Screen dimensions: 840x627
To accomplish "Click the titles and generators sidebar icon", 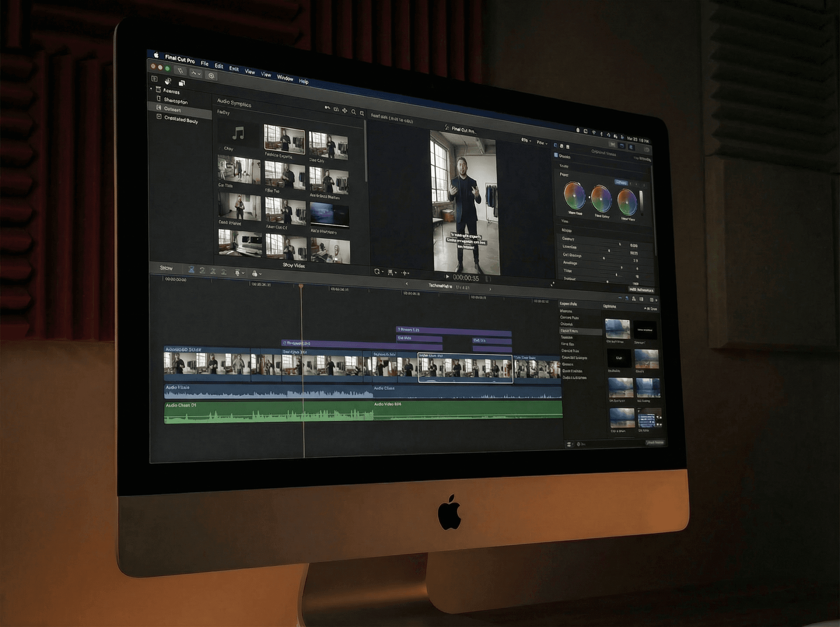I will pos(182,83).
